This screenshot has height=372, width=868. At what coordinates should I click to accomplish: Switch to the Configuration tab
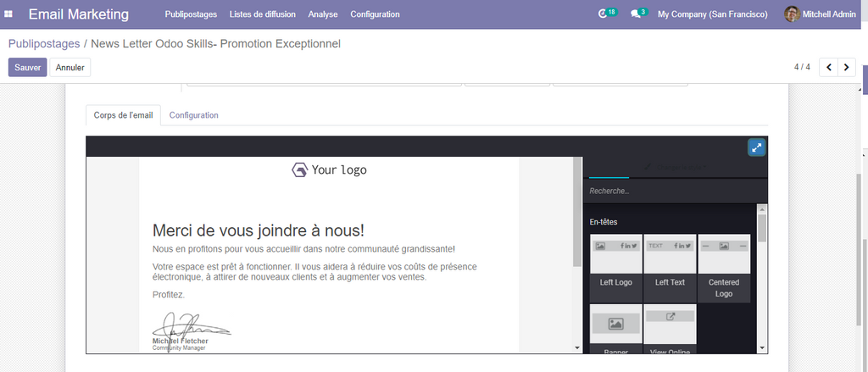coord(193,115)
